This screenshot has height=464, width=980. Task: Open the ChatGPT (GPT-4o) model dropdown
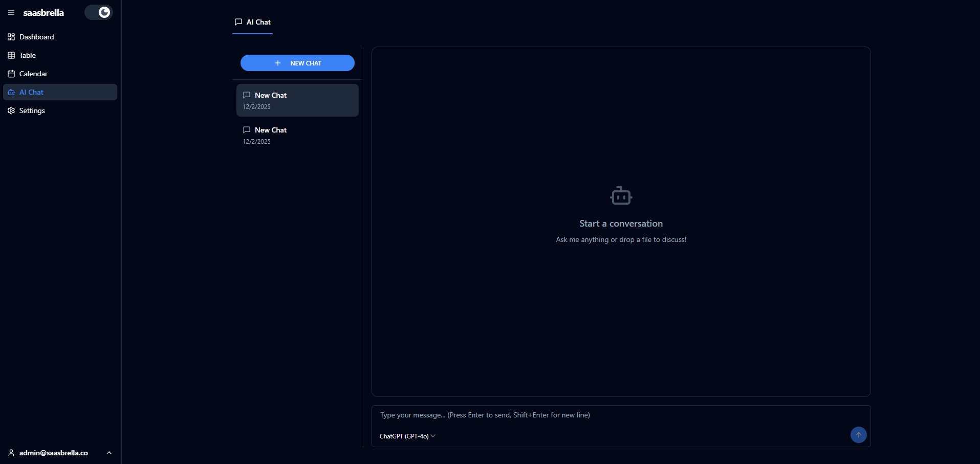(407, 436)
